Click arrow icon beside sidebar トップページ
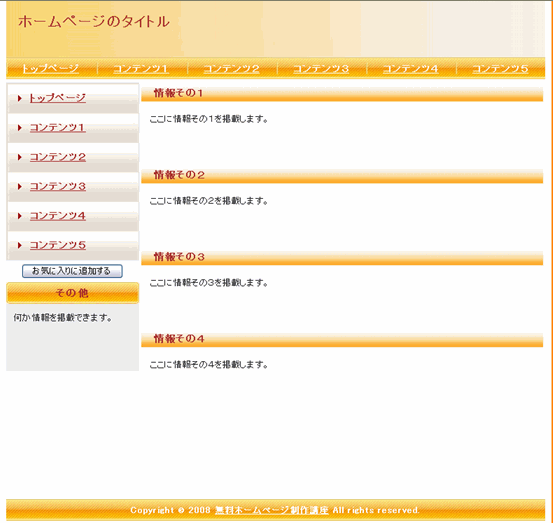Viewport: 553px width, 523px height. coord(20,98)
